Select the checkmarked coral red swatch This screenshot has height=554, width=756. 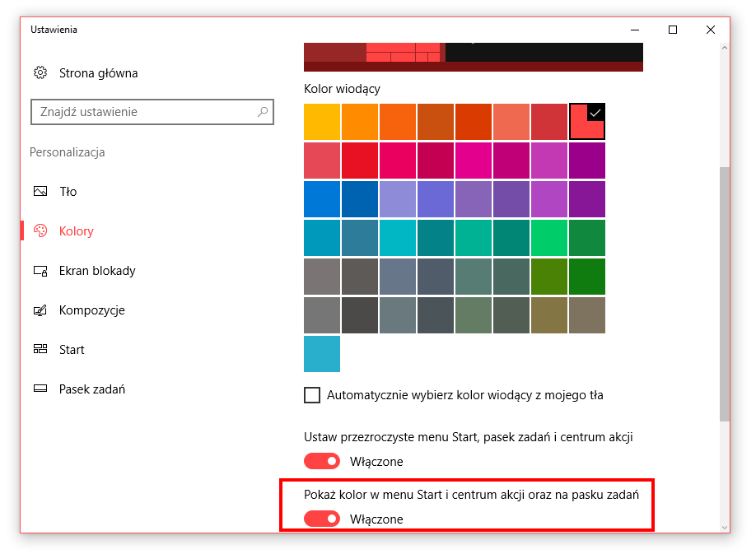tap(587, 121)
